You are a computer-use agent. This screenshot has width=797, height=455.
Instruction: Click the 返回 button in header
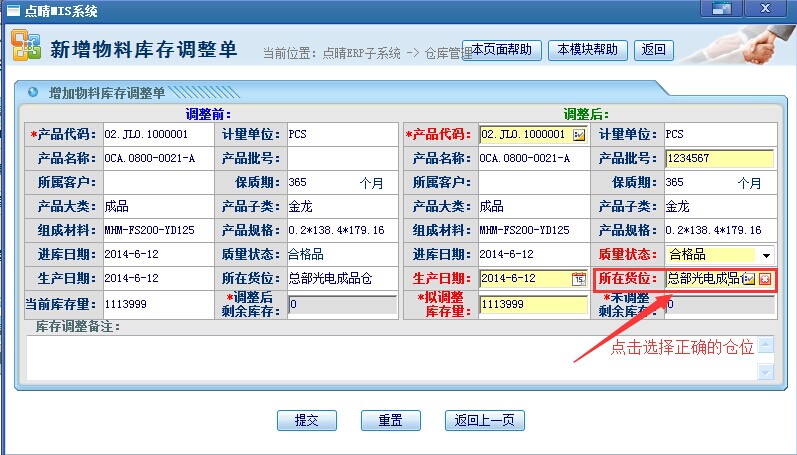pos(653,50)
